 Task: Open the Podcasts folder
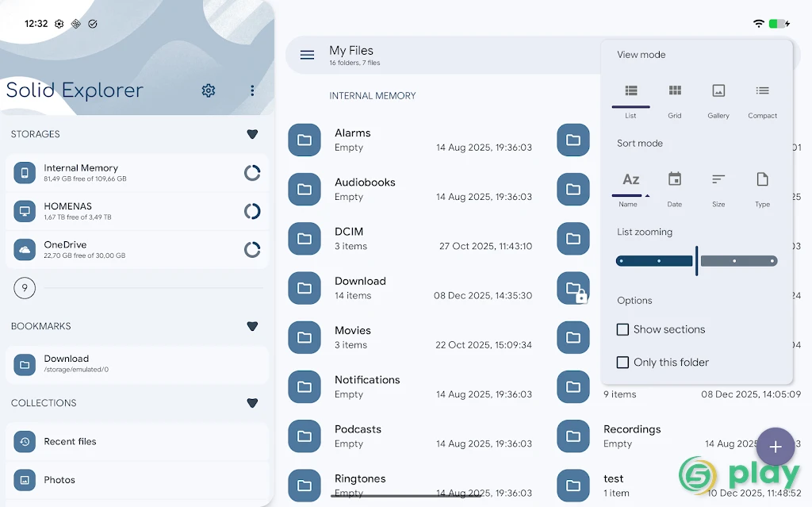click(410, 436)
